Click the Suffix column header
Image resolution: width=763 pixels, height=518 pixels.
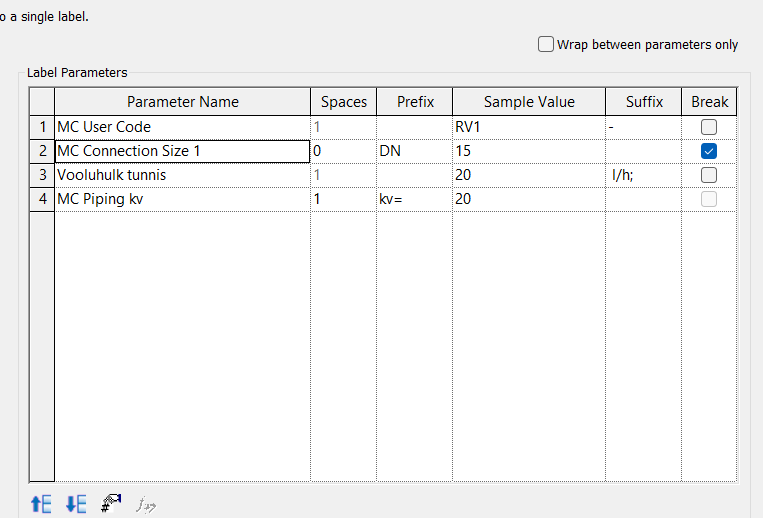click(x=644, y=102)
